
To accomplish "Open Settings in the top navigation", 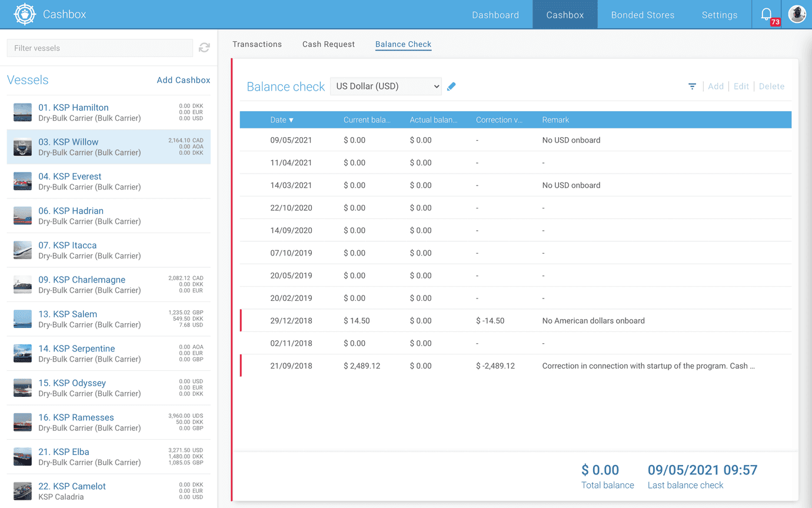I will (719, 15).
